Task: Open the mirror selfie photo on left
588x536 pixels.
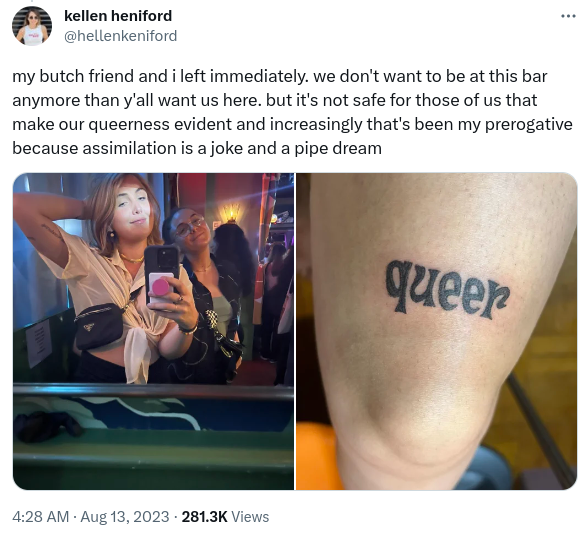Action: [153, 331]
